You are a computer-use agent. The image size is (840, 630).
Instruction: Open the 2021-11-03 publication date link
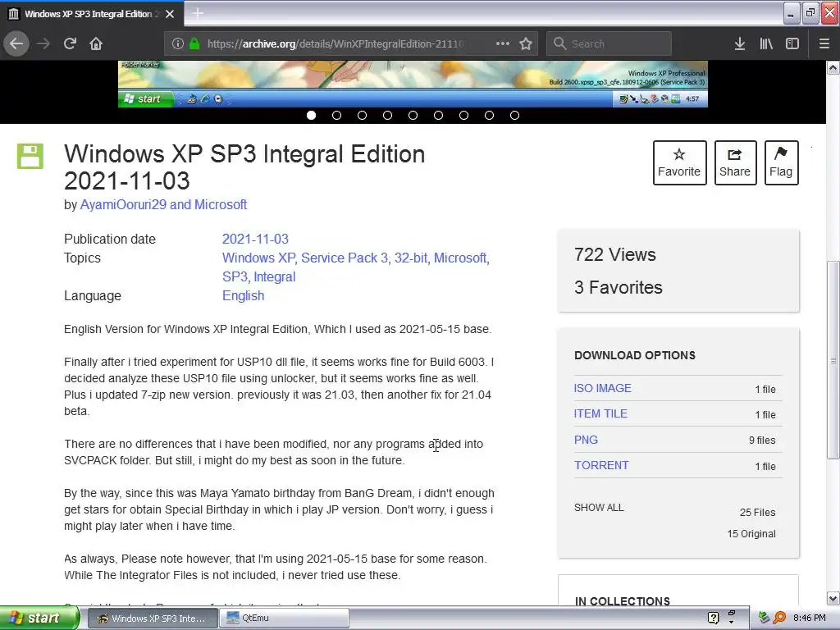[255, 239]
